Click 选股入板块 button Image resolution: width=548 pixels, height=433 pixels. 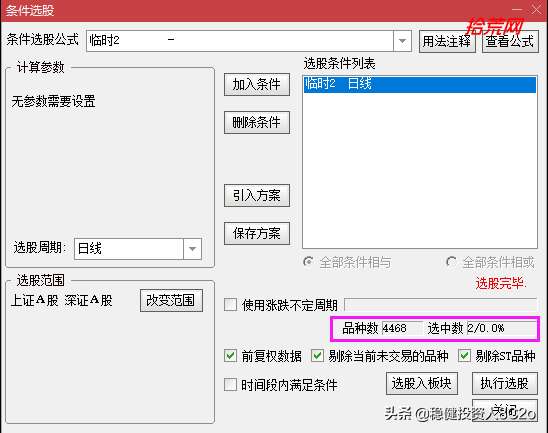coord(422,383)
